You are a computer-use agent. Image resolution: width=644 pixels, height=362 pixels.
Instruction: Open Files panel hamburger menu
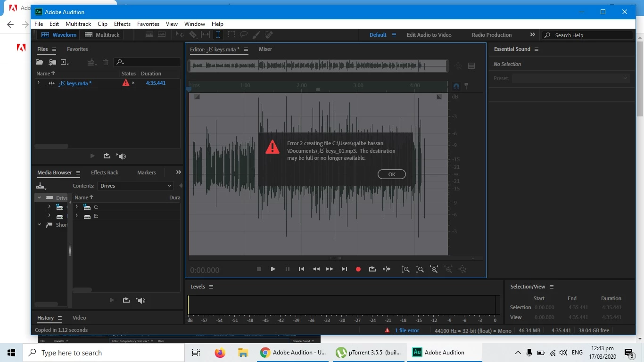tap(54, 49)
